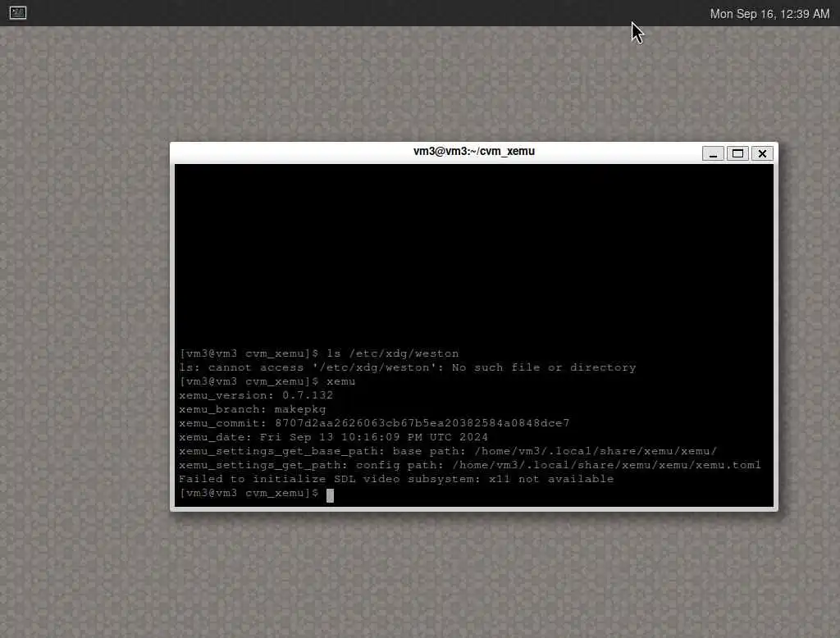840x638 pixels.
Task: Click the terminal cursor at last prompt
Action: click(330, 495)
